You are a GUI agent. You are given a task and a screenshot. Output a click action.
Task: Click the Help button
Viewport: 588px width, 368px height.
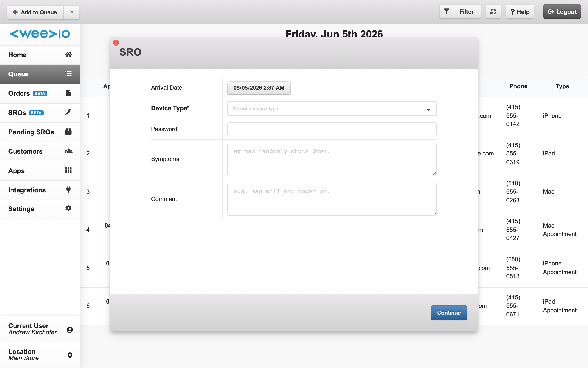click(x=520, y=12)
